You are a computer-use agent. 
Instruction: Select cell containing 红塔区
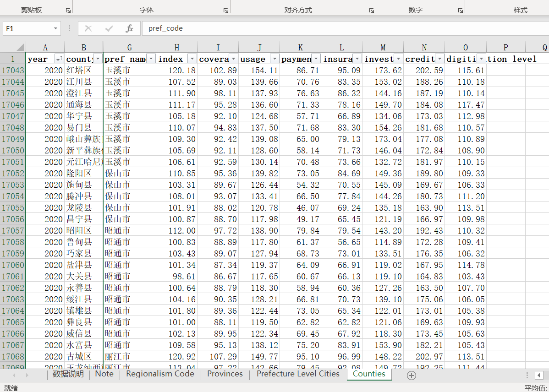pos(84,71)
